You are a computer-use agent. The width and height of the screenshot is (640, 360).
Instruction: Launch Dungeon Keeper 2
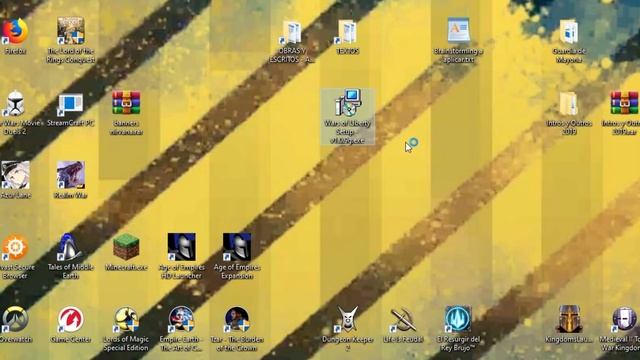(x=347, y=319)
